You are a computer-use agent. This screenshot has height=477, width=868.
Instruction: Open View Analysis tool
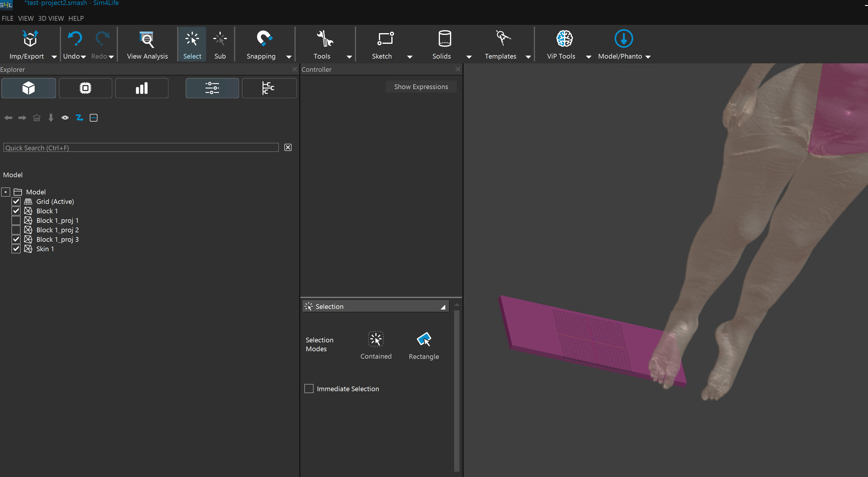pos(147,39)
